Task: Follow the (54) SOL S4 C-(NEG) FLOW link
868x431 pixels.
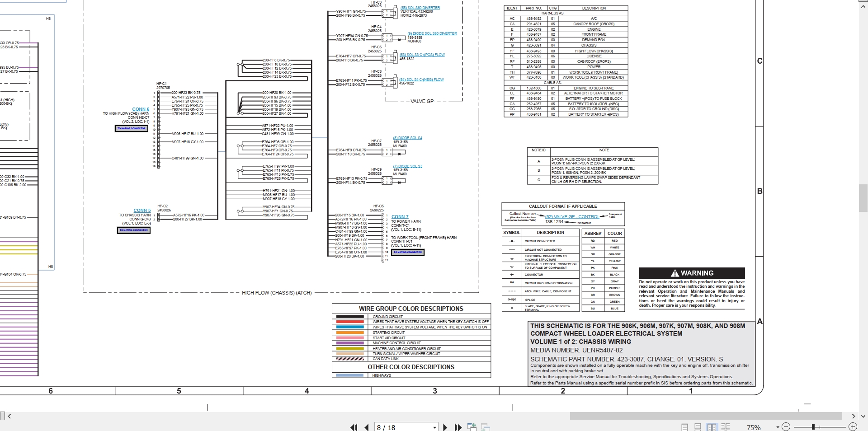Action: (x=421, y=80)
